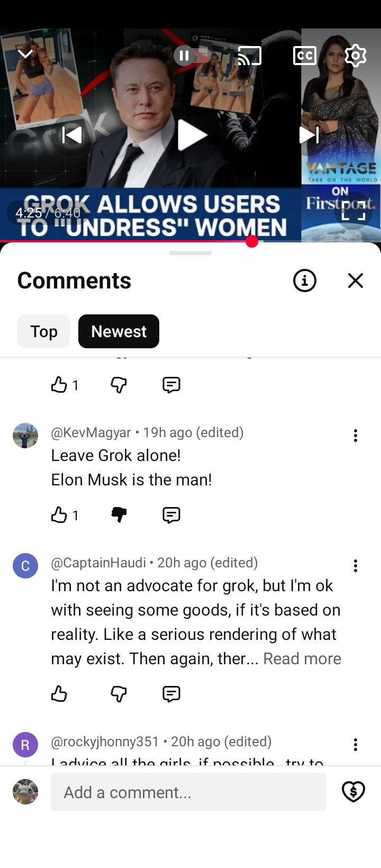Toggle dislike on @KevMagyar's comment
Image resolution: width=381 pixels, height=868 pixels.
(119, 515)
